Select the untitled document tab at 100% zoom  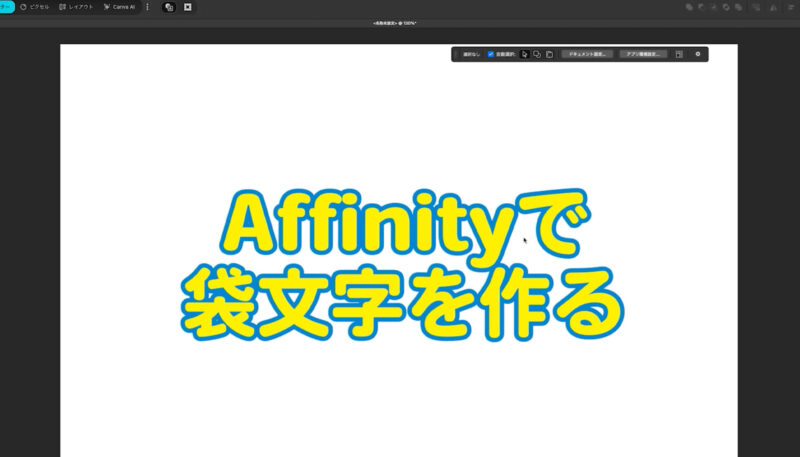[x=395, y=23]
